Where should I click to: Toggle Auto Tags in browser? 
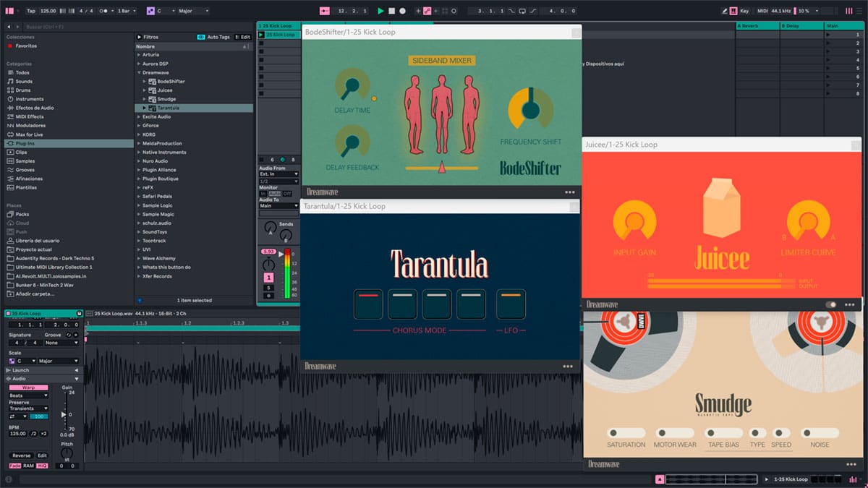point(213,37)
